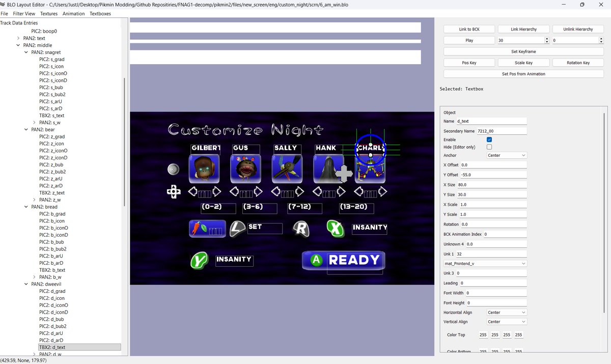Click the Rotation Key button
611x364 pixels.
point(578,63)
